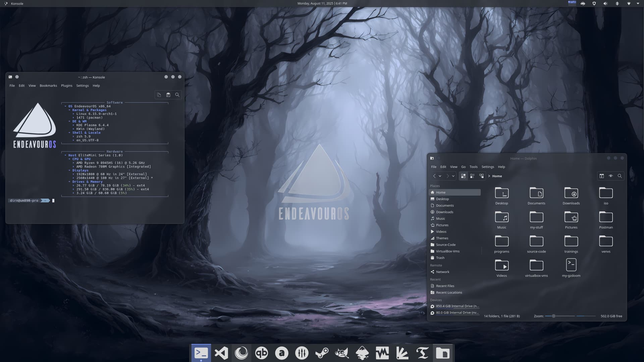This screenshot has width=644, height=362.
Task: Switch Dolphin to icons view mode
Action: point(463,176)
